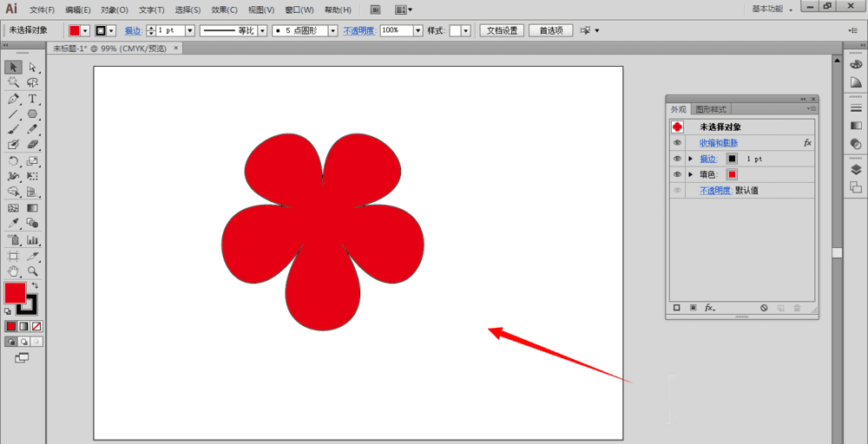Image resolution: width=868 pixels, height=444 pixels.
Task: Open fill color dropdown in control bar
Action: point(85,30)
